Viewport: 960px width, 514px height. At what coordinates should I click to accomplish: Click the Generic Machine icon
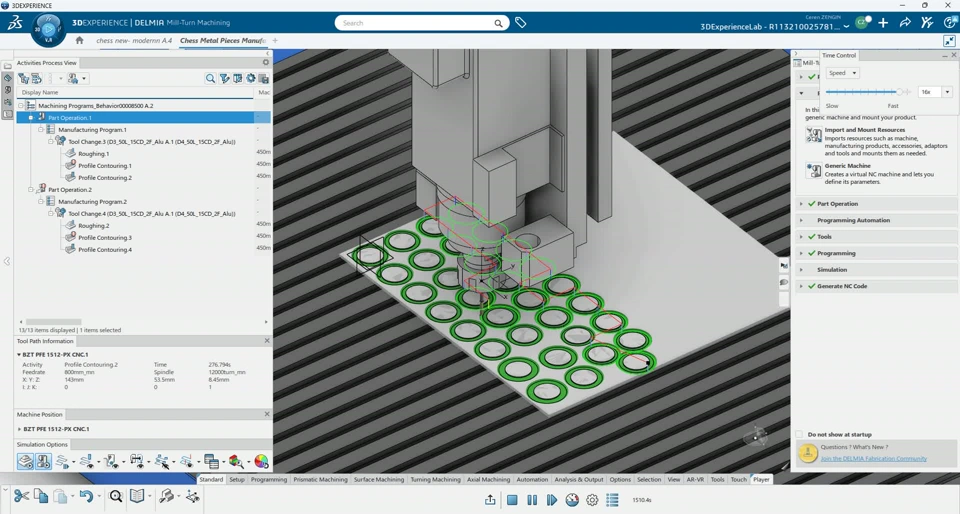(814, 170)
